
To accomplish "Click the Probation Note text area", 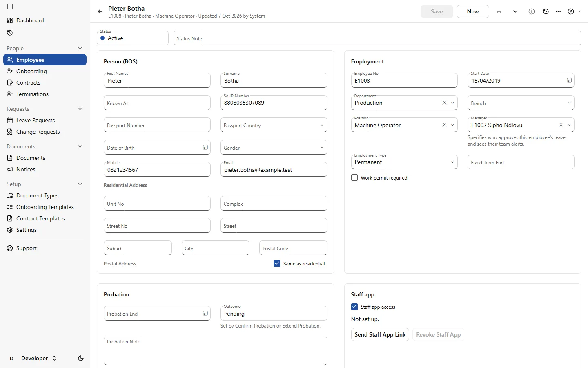I will 215,351.
